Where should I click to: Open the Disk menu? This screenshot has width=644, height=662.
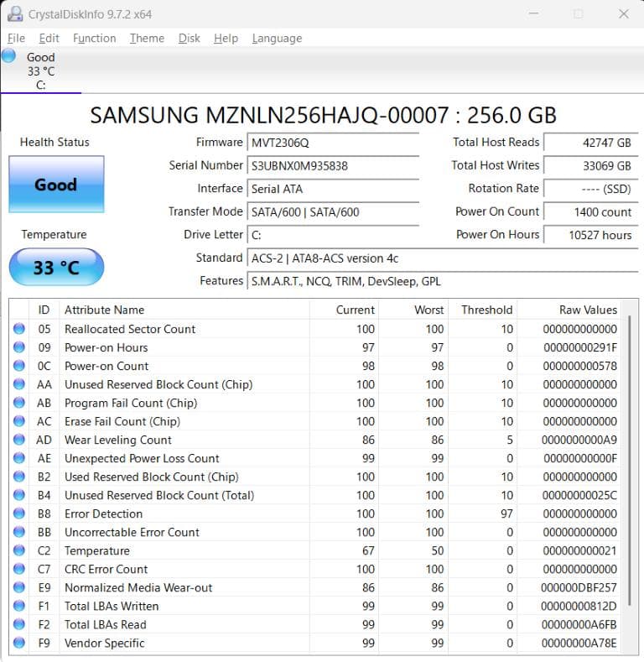coord(189,39)
